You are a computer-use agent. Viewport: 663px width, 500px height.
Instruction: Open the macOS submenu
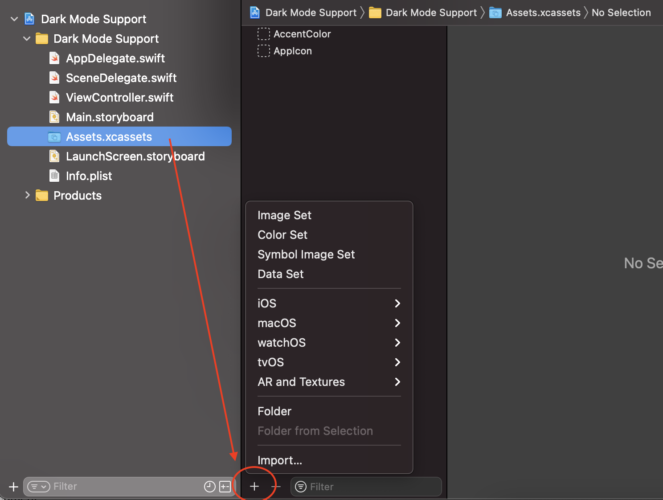click(329, 323)
